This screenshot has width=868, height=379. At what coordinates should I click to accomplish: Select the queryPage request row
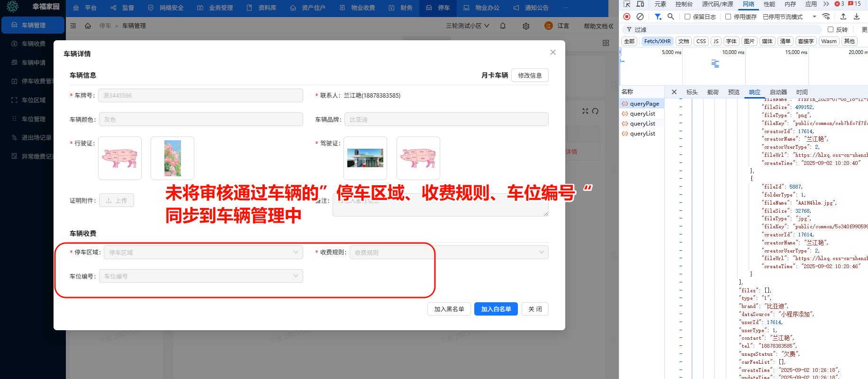point(642,104)
